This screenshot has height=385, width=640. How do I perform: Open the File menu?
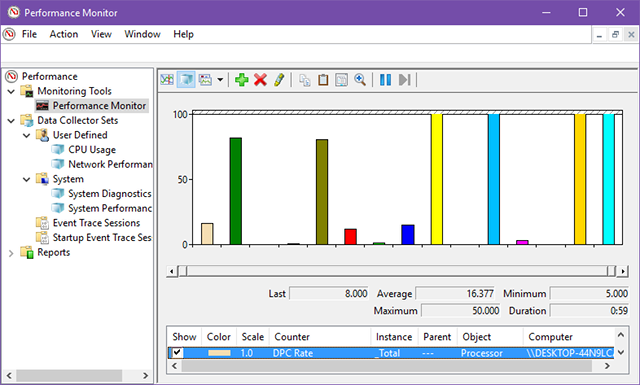(x=29, y=34)
